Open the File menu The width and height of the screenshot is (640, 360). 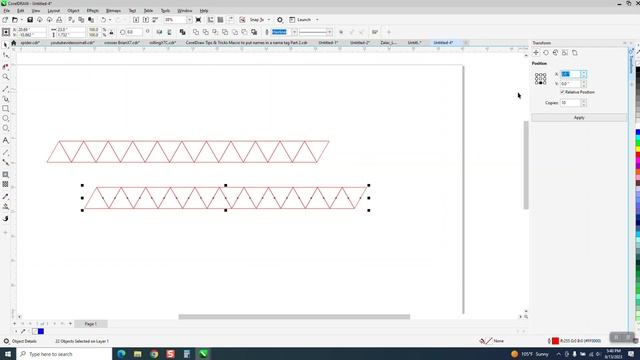pos(7,11)
